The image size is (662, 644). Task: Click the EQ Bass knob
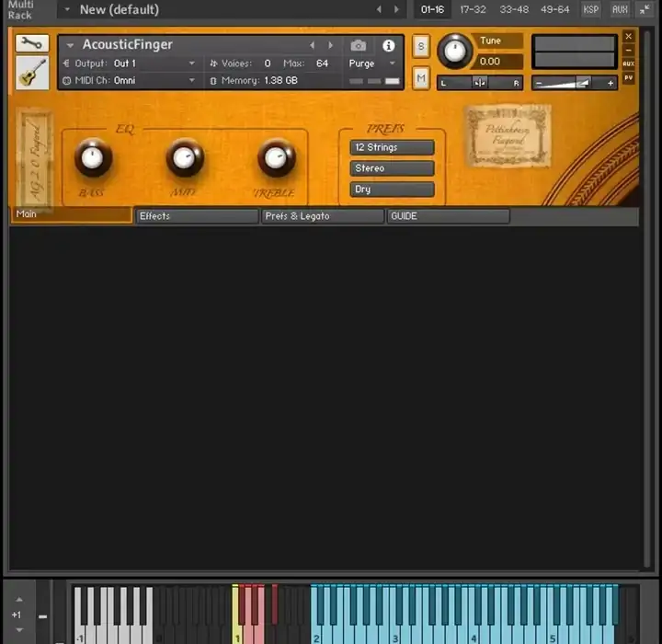tap(93, 158)
